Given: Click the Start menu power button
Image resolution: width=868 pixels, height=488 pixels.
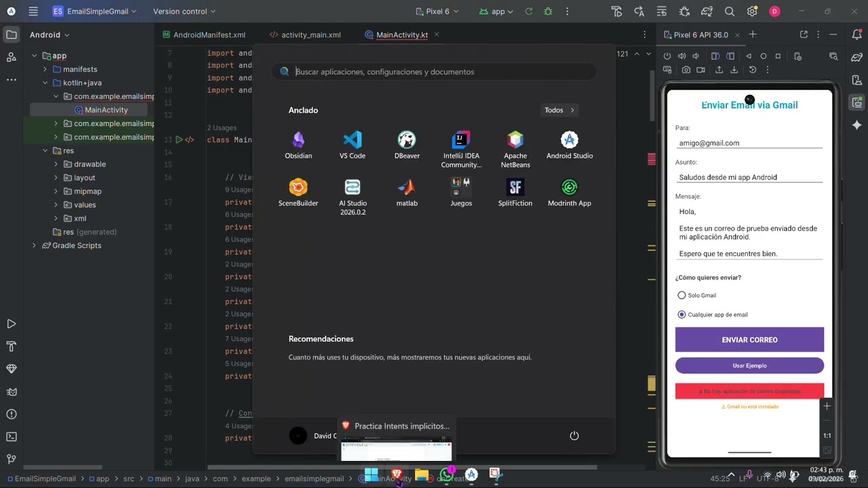Looking at the screenshot, I should point(574,436).
